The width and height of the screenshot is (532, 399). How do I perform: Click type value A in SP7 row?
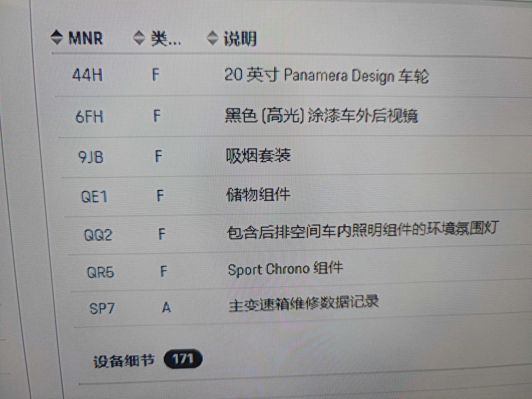tap(167, 308)
